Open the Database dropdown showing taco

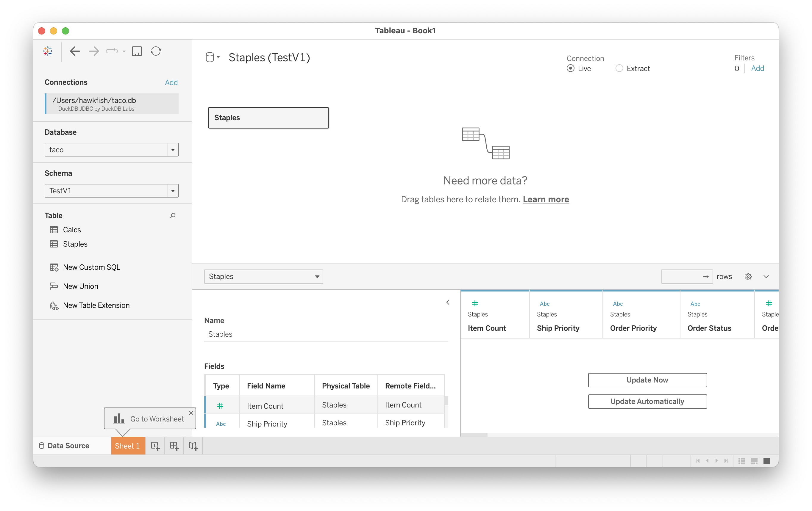coord(111,149)
